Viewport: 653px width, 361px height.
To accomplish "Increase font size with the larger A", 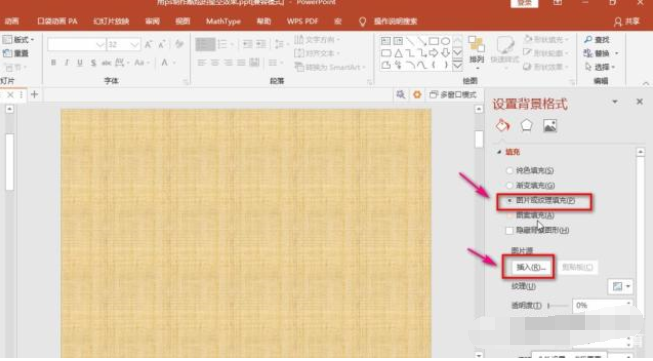I will tap(148, 44).
